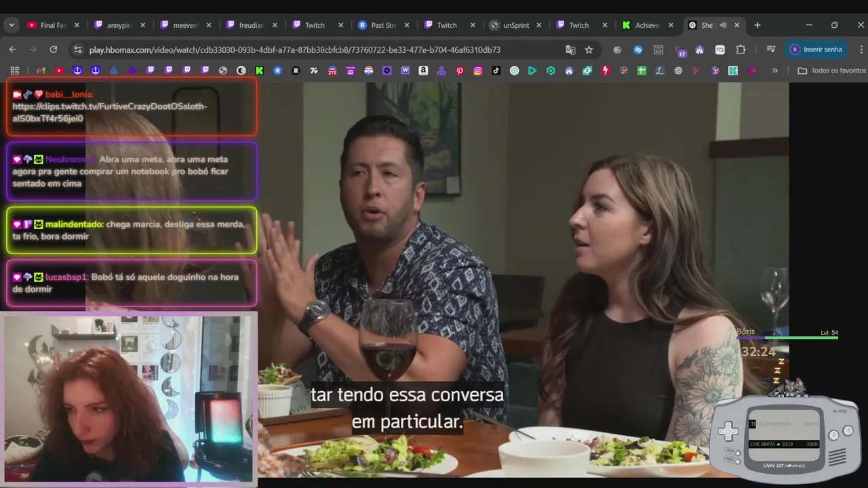Open the Shazam extension

[638, 49]
